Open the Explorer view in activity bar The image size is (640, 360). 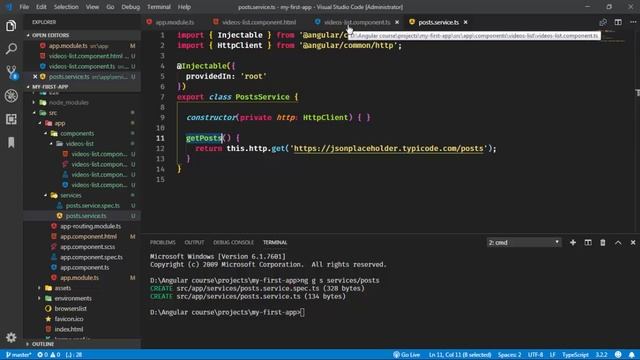coord(11,26)
